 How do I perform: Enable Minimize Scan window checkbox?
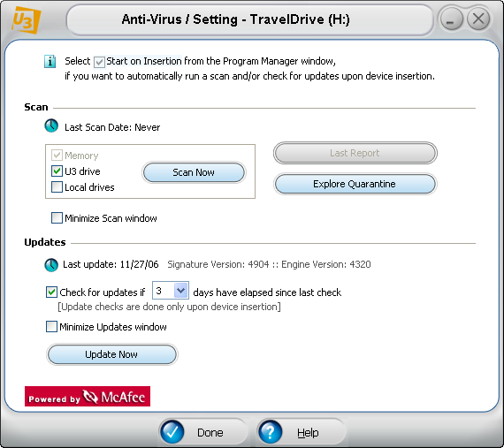click(x=57, y=217)
